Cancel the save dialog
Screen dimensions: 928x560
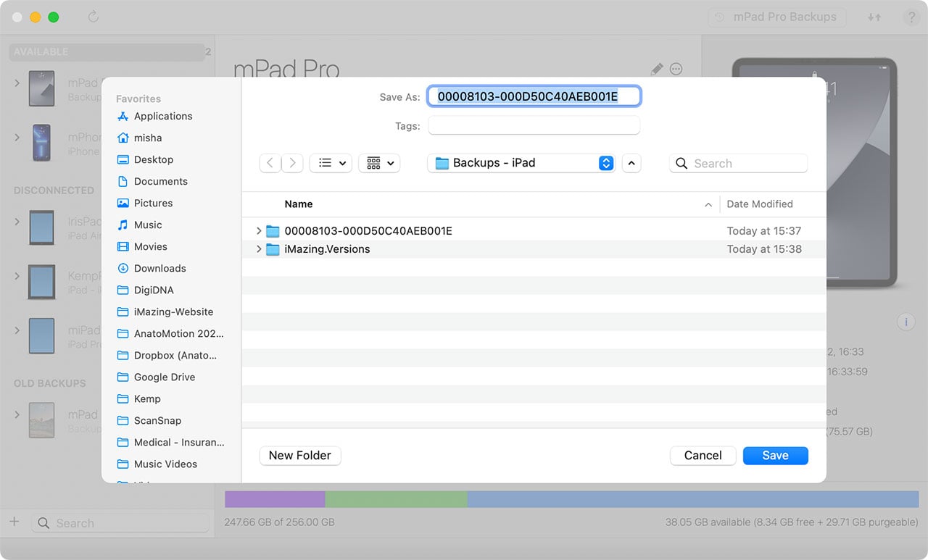tap(703, 456)
